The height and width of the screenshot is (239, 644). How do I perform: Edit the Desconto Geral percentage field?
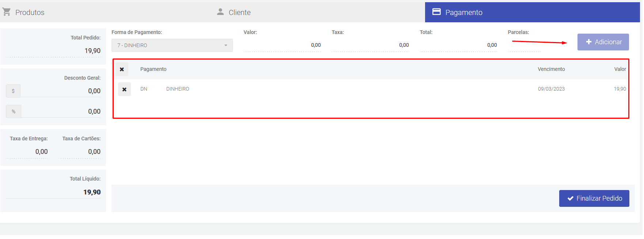pos(61,111)
